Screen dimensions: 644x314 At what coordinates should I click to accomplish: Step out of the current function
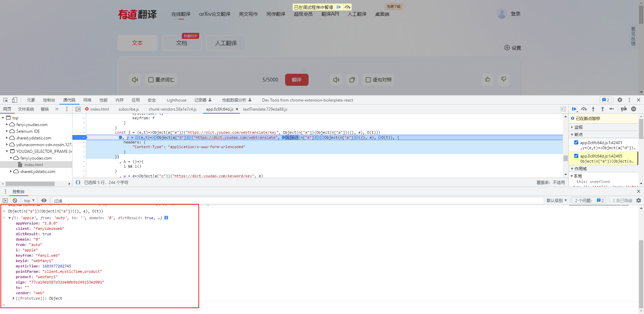(602, 109)
